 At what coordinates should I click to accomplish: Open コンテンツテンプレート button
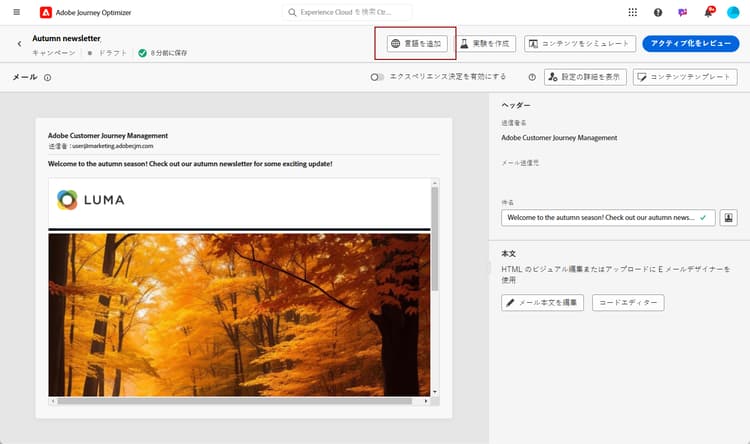(x=685, y=77)
